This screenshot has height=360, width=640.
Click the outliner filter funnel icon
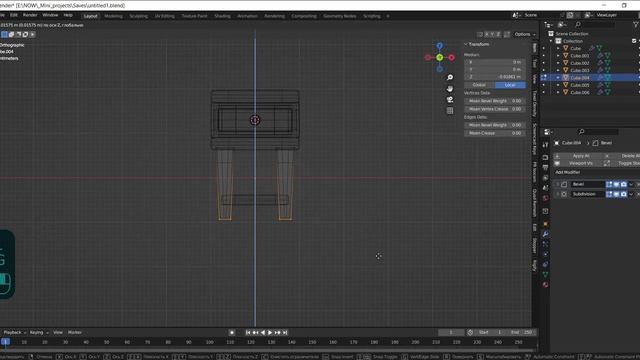[x=636, y=25]
